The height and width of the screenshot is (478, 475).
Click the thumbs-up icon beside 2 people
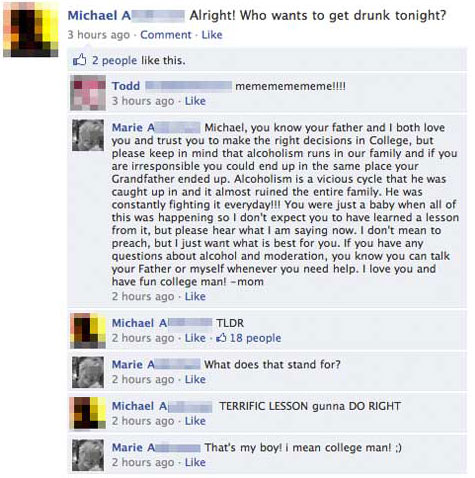(x=79, y=60)
